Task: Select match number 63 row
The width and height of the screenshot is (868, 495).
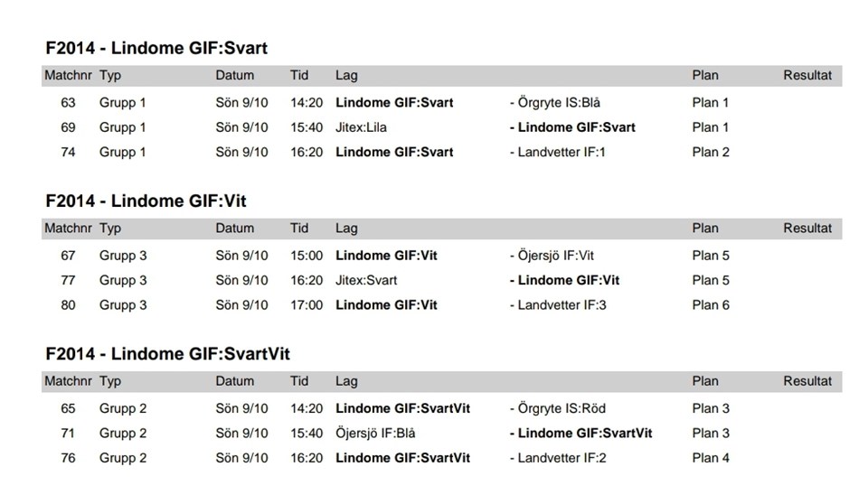Action: click(x=69, y=103)
